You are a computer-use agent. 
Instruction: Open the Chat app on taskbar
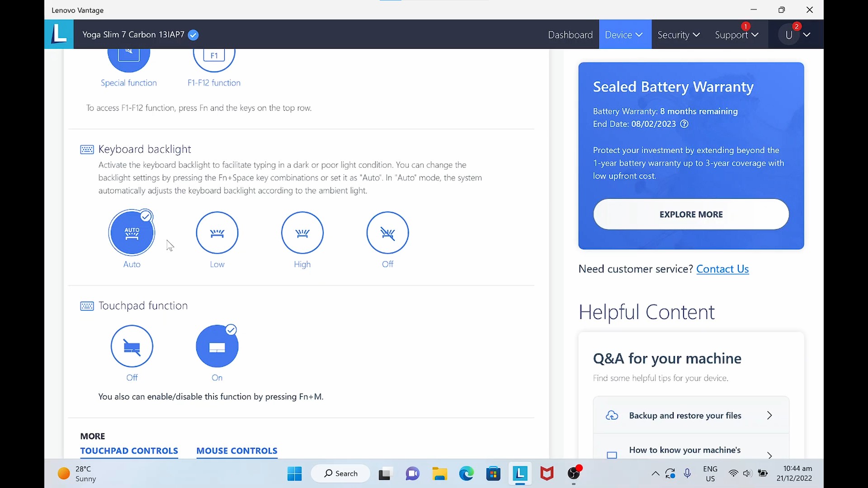[412, 474]
